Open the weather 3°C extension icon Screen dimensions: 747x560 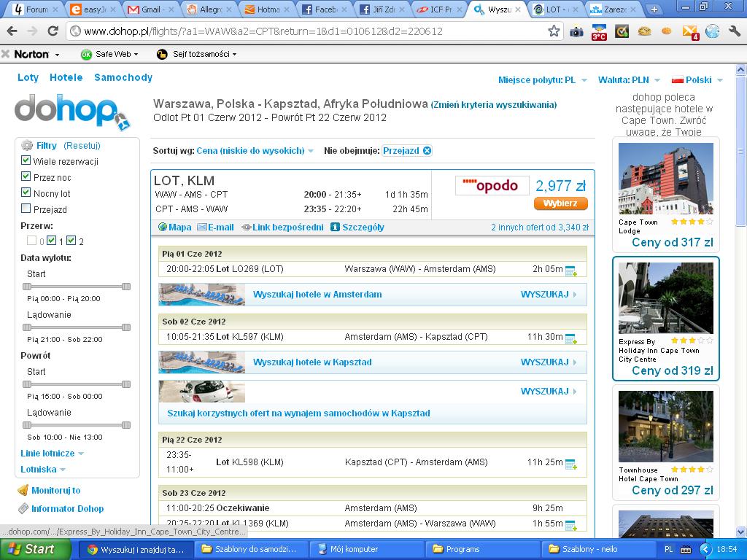click(x=599, y=32)
